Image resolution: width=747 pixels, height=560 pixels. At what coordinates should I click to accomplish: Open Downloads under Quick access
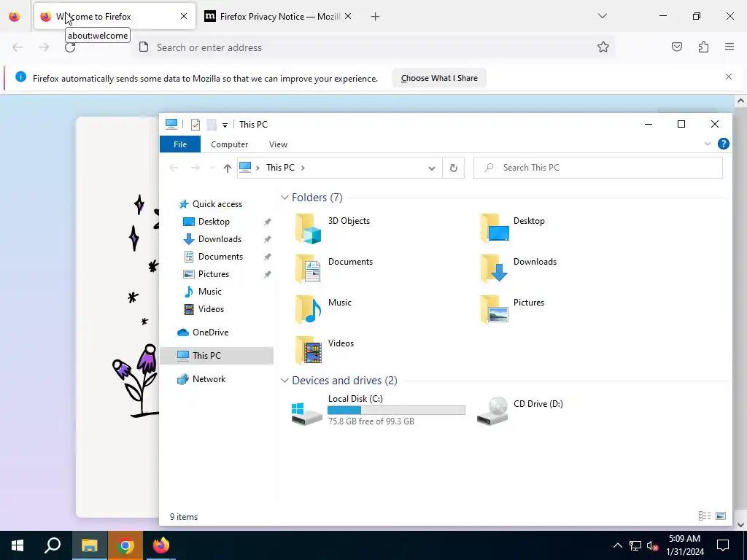220,239
